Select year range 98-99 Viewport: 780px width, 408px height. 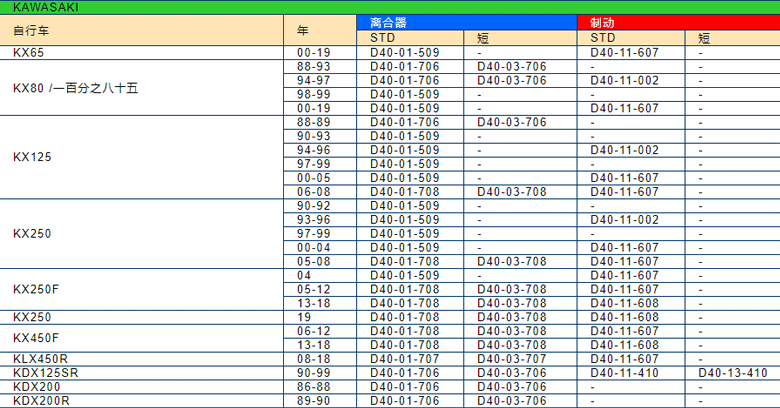tap(314, 94)
